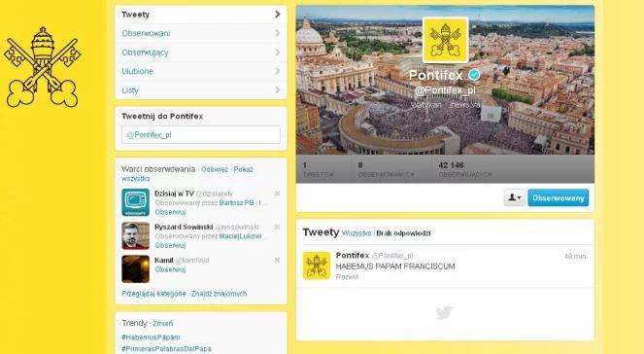This screenshot has width=644, height=354.
Task: Click the Obserwowany follow button
Action: coord(559,197)
